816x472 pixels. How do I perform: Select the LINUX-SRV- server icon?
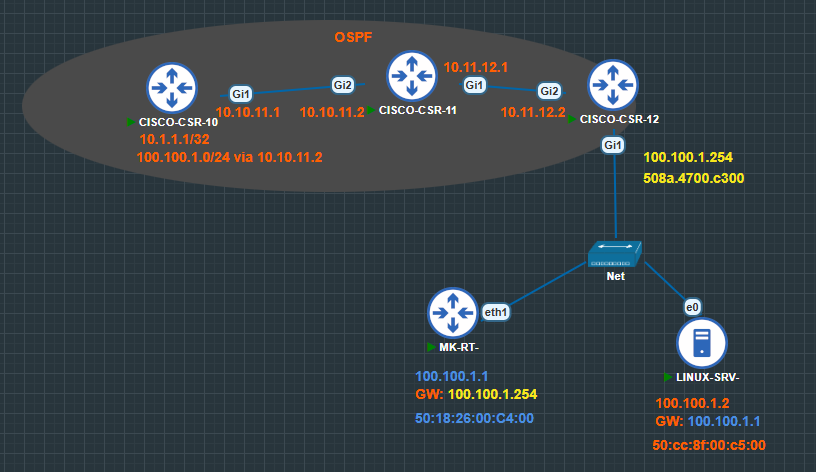click(702, 343)
